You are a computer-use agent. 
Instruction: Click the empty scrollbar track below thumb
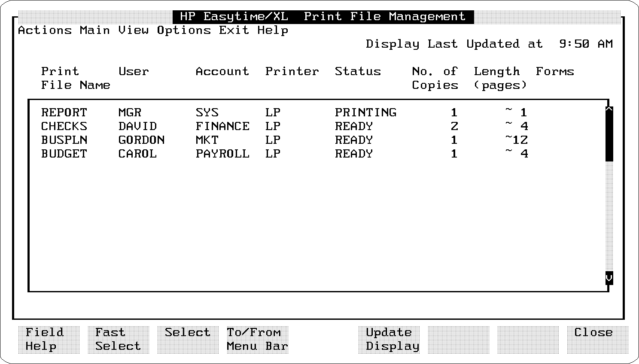609,215
